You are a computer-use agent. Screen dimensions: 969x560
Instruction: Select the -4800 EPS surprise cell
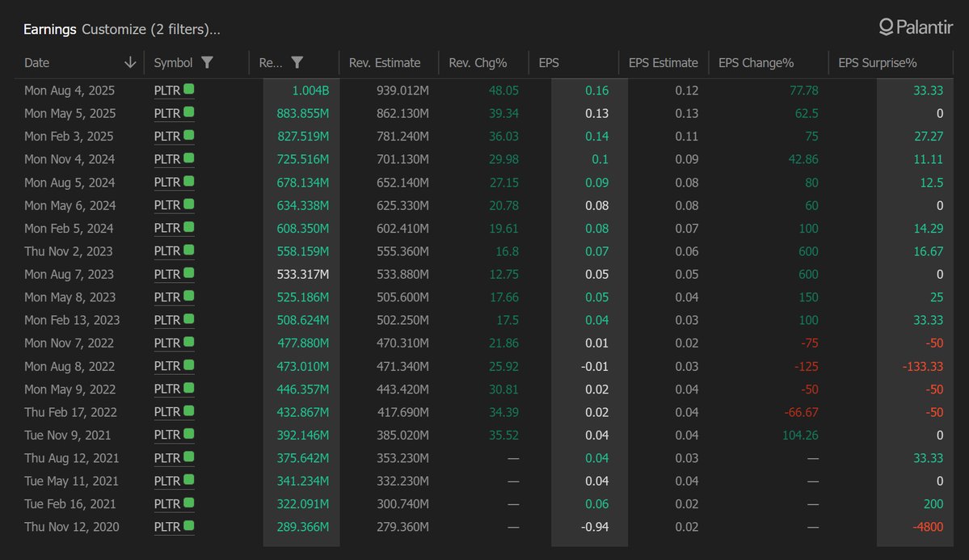(x=925, y=527)
